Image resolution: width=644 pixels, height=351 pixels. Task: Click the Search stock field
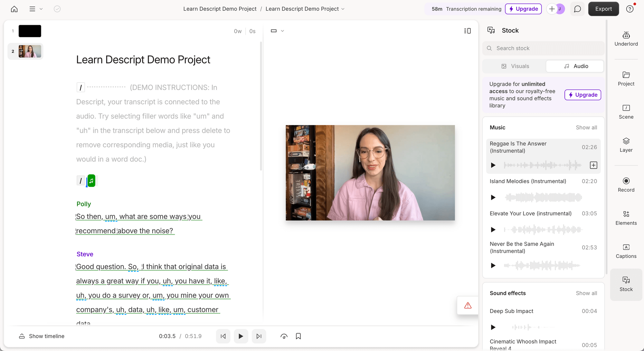click(x=543, y=48)
